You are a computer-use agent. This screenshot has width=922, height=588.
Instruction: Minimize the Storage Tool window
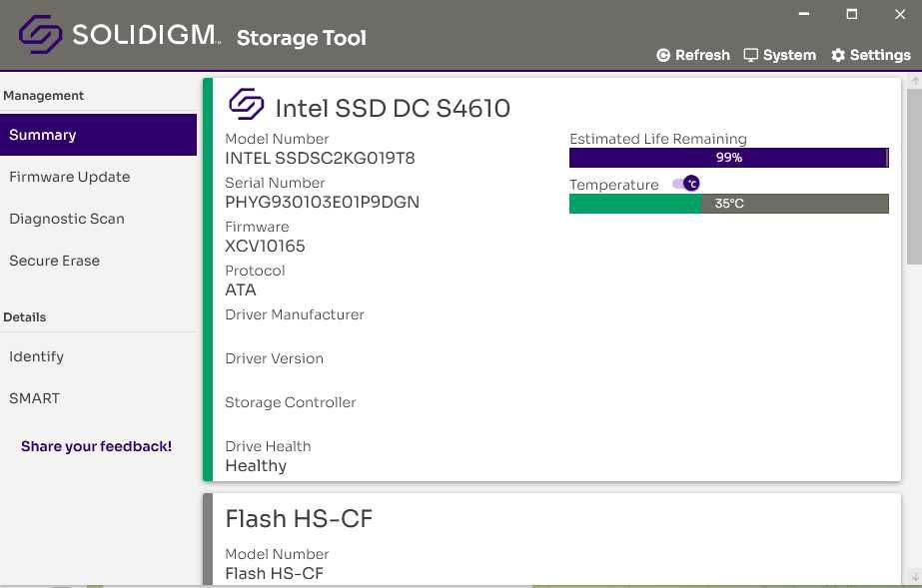click(x=804, y=14)
